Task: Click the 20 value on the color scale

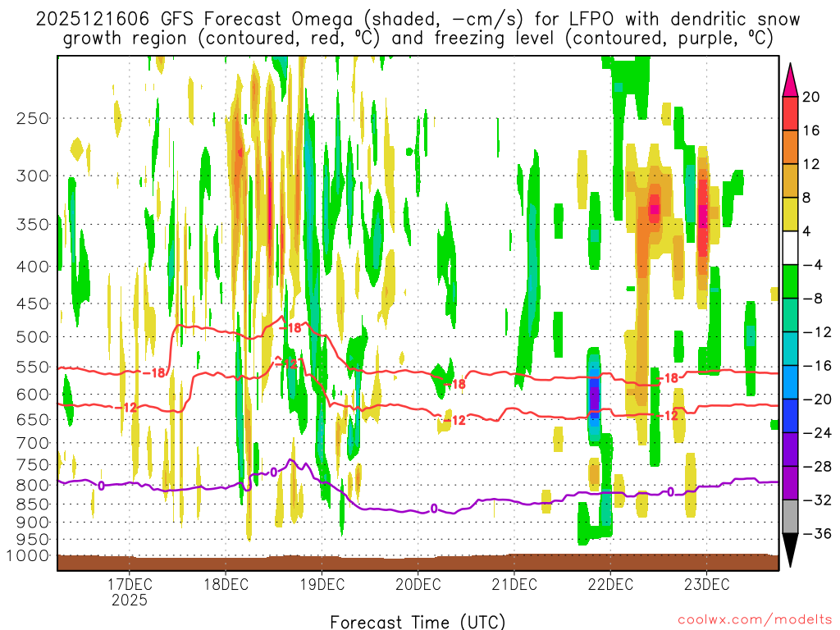Action: [811, 97]
